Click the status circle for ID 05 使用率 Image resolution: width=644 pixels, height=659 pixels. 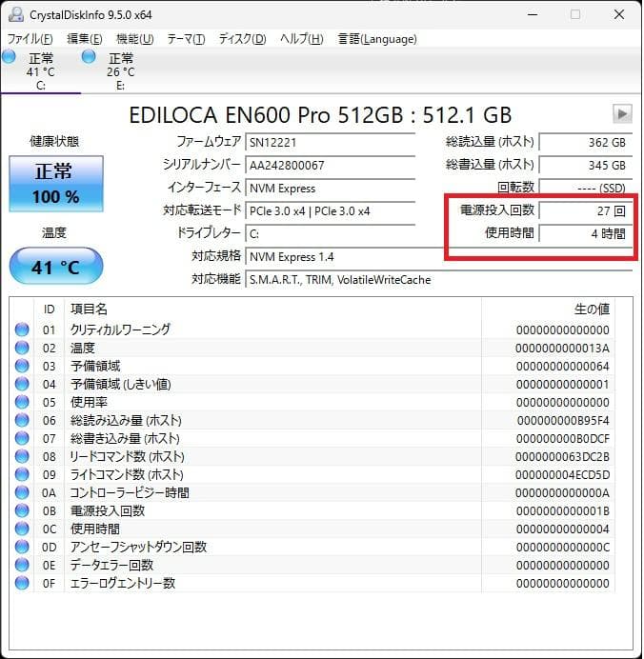click(22, 402)
